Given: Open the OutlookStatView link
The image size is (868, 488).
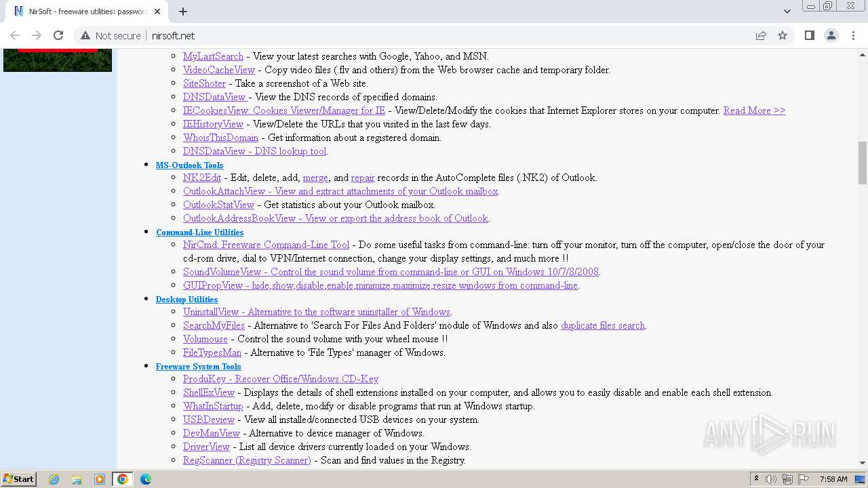Looking at the screenshot, I should click(x=218, y=205).
